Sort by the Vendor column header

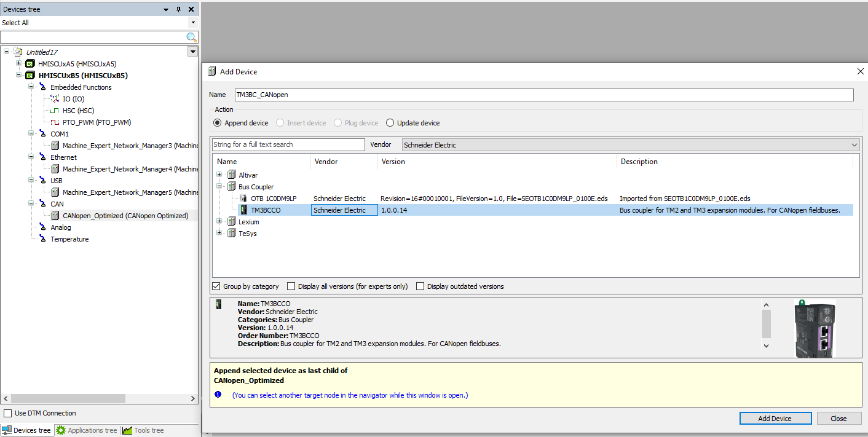point(344,162)
